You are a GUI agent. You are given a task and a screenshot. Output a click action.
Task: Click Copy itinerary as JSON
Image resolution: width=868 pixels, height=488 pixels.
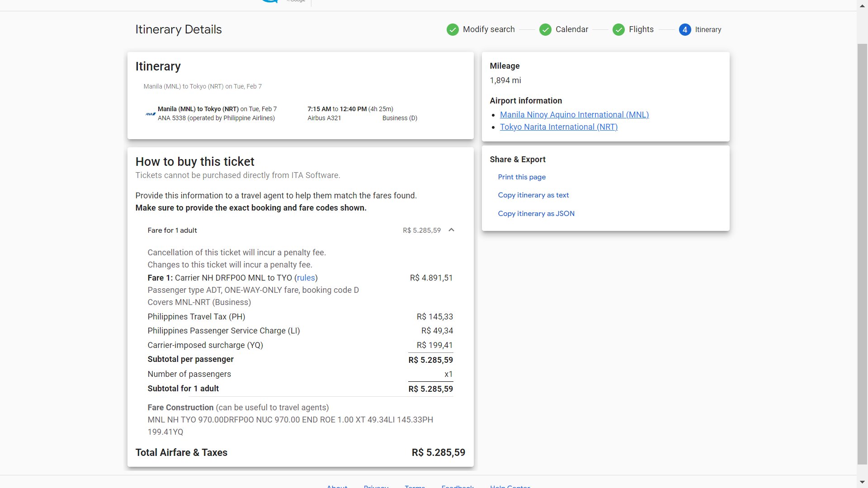pyautogui.click(x=536, y=214)
